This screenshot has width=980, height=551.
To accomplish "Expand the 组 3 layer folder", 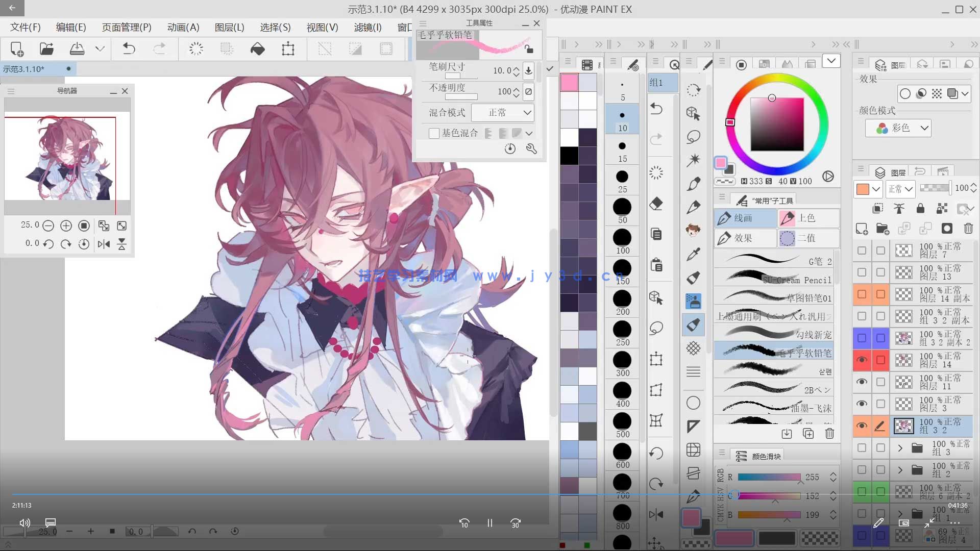I will (900, 448).
